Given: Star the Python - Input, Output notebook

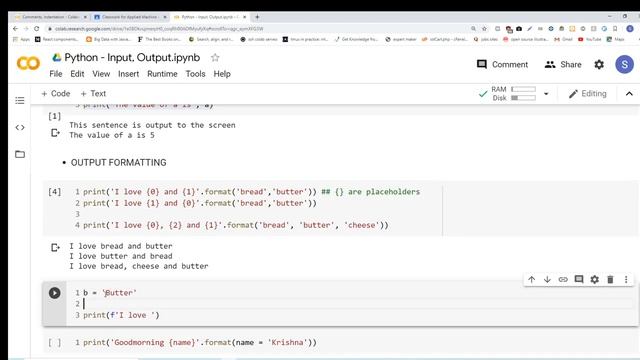Looking at the screenshot, I should 215,58.
